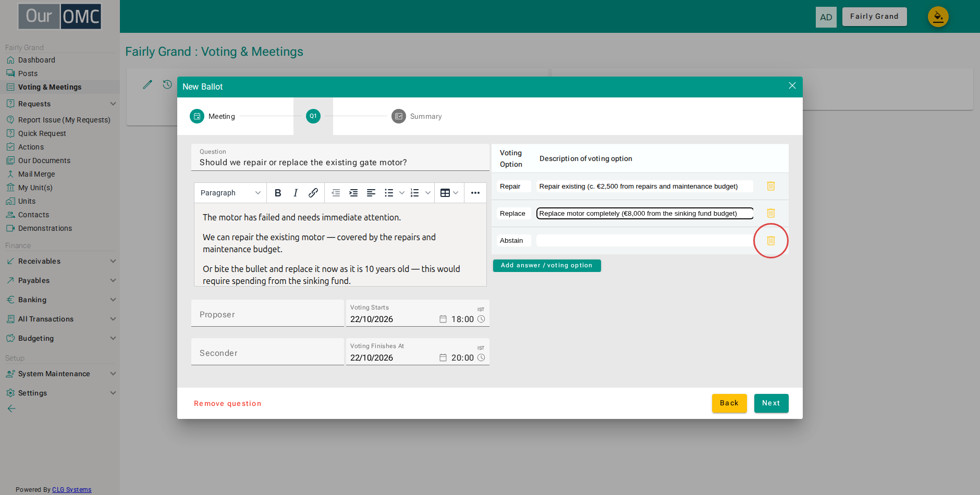Viewport: 980px width, 495px height.
Task: Insert a link from the editor toolbar
Action: tap(313, 193)
